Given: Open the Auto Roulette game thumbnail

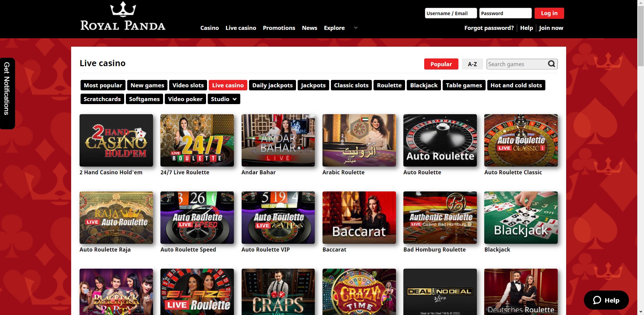Looking at the screenshot, I should click(x=440, y=140).
